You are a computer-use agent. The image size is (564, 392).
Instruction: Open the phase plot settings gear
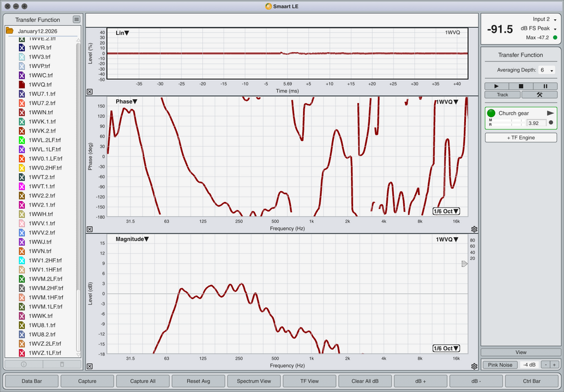(x=474, y=229)
